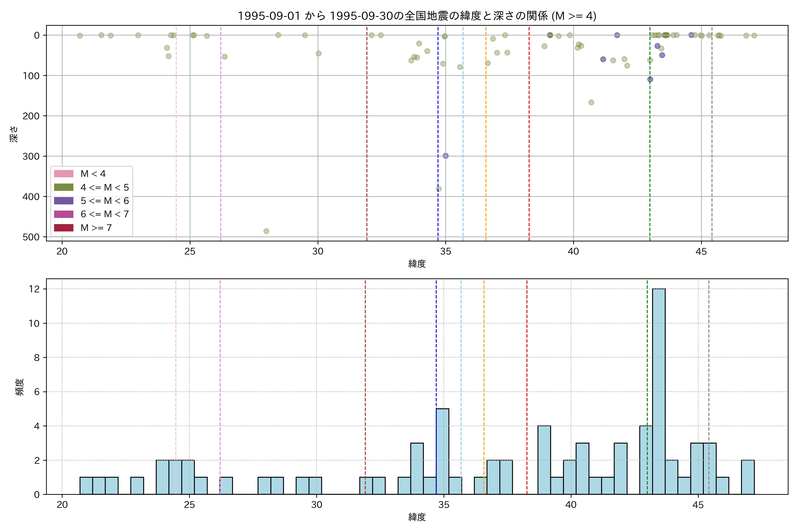Click the rightmost histogram bar near latitude 47
798x532 pixels.
pyautogui.click(x=748, y=477)
